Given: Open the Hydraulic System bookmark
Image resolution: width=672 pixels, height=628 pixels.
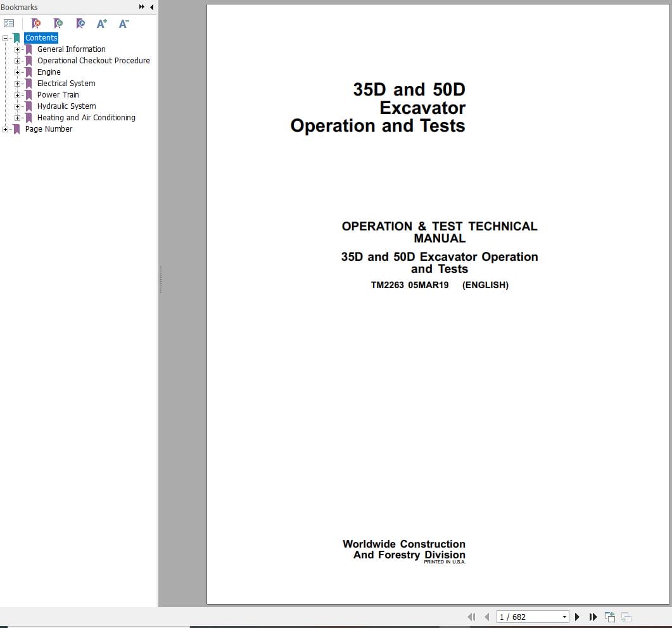Looking at the screenshot, I should (x=67, y=106).
